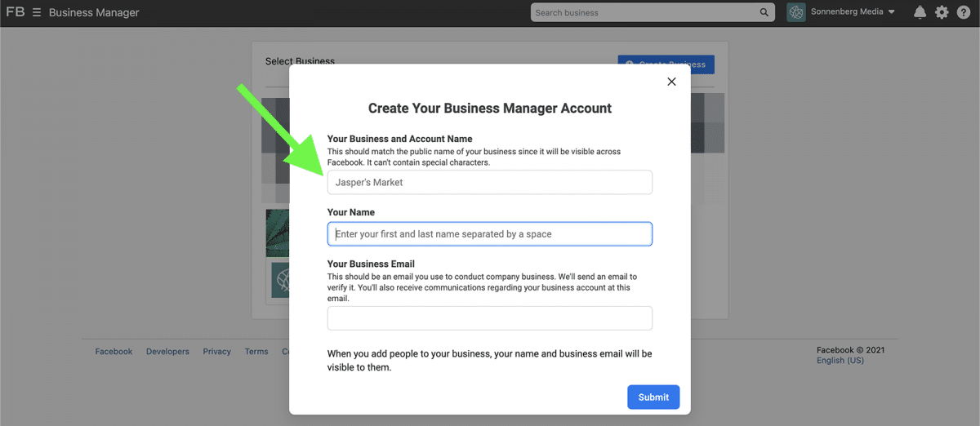
Task: Click the Business and Account Name field
Action: click(x=490, y=182)
